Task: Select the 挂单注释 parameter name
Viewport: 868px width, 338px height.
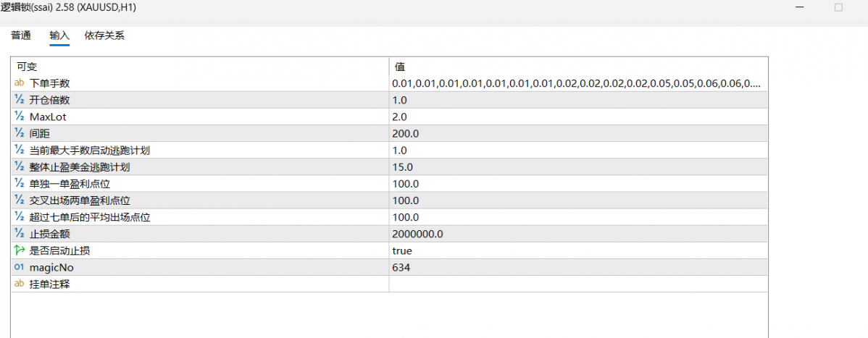Action: (x=49, y=284)
